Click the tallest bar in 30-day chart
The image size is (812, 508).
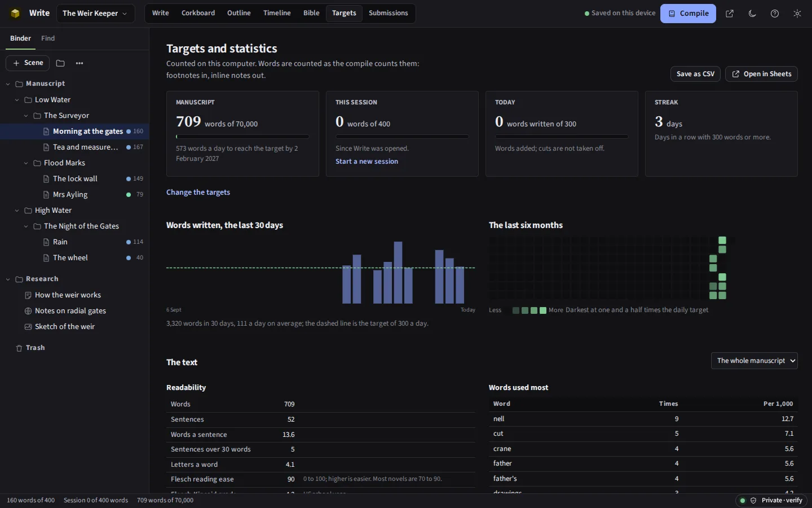pyautogui.click(x=398, y=273)
